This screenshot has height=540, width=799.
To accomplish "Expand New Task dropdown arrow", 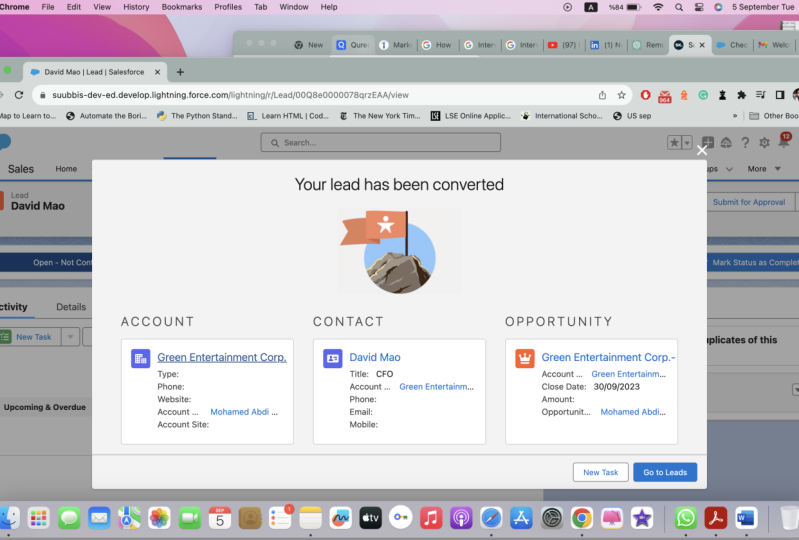I will [x=70, y=337].
